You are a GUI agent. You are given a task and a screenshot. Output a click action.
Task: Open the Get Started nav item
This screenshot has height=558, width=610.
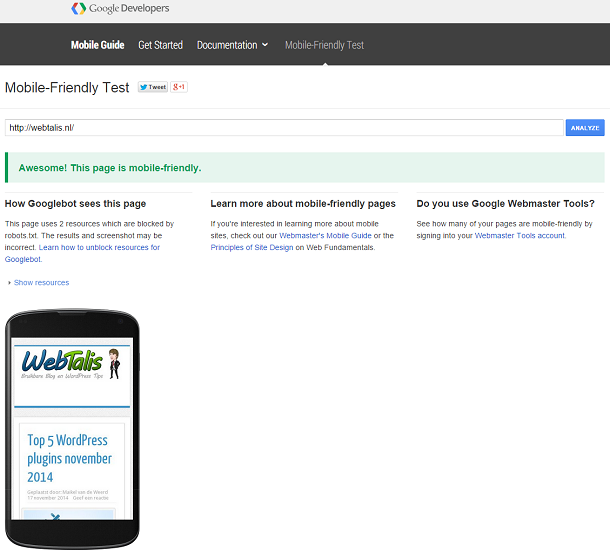click(160, 45)
